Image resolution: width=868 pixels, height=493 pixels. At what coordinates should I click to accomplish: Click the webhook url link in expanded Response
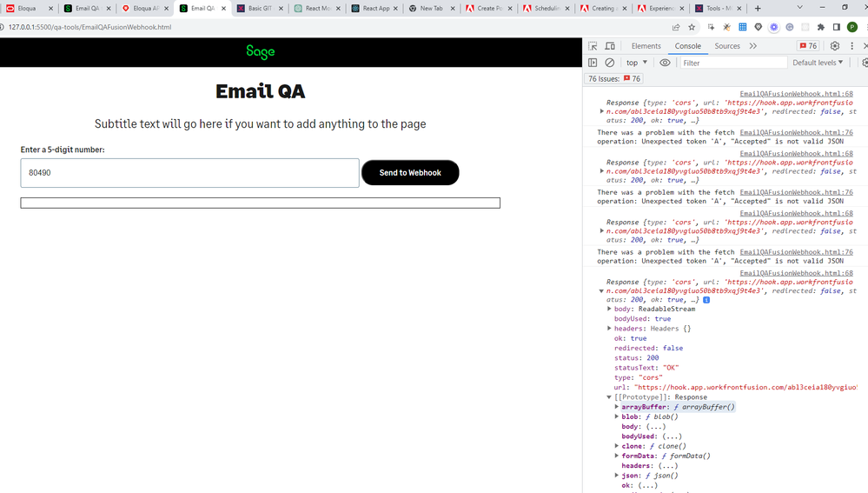coord(745,387)
